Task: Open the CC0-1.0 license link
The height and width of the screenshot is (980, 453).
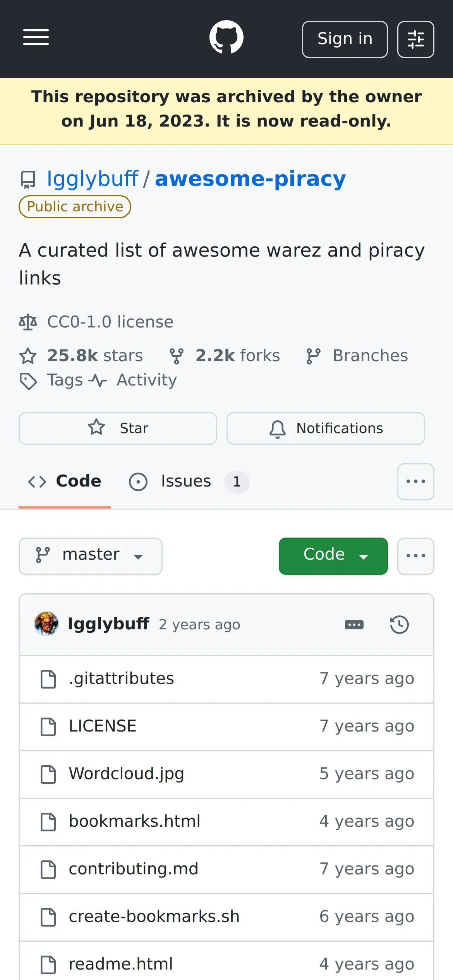Action: 110,322
